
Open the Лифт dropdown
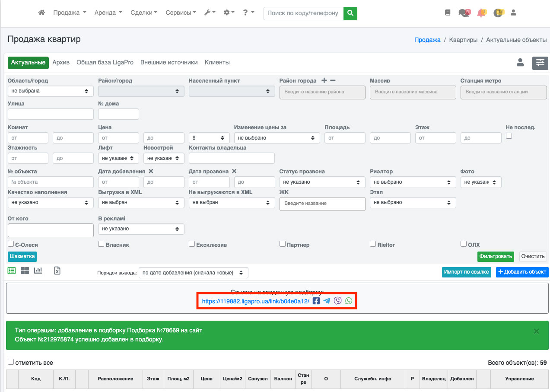tap(119, 158)
